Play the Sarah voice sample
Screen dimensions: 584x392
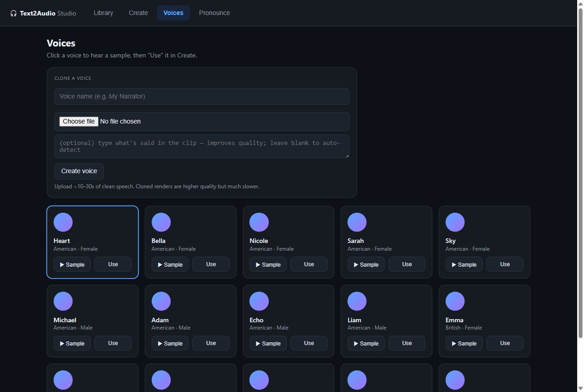[366, 264]
